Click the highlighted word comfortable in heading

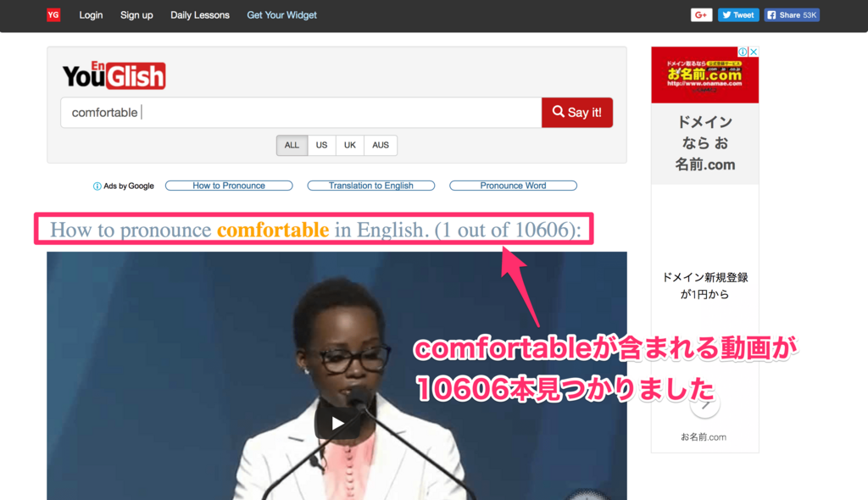(273, 230)
